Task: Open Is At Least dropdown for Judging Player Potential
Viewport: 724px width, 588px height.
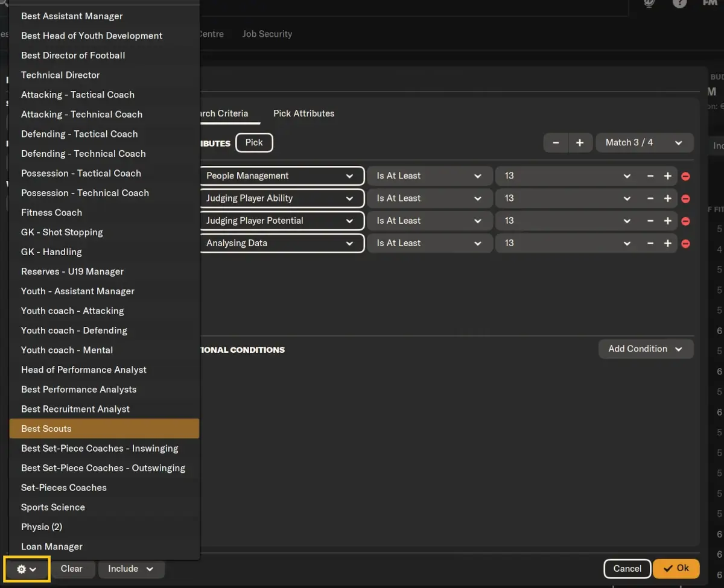Action: 430,220
